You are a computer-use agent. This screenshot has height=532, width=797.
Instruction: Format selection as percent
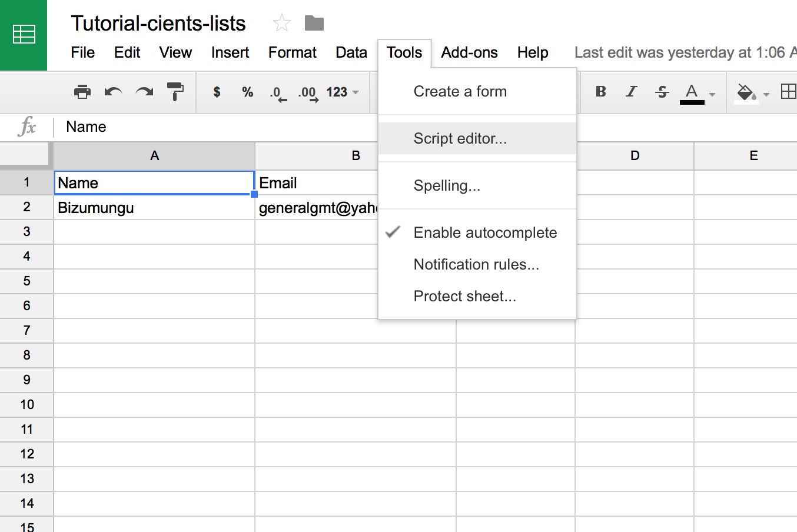247,92
